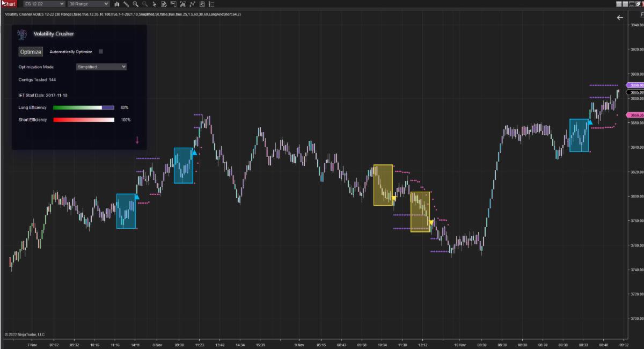Open the 30 Range interval dropdown

coord(87,4)
